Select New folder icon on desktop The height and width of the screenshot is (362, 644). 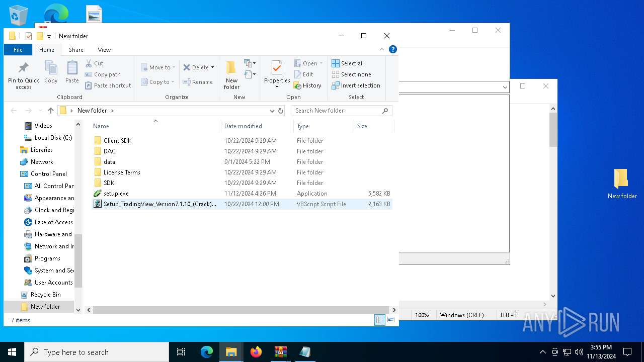click(x=622, y=184)
